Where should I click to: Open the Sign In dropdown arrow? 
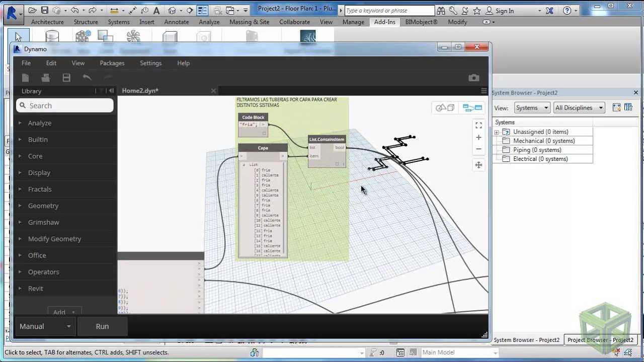coord(539,11)
